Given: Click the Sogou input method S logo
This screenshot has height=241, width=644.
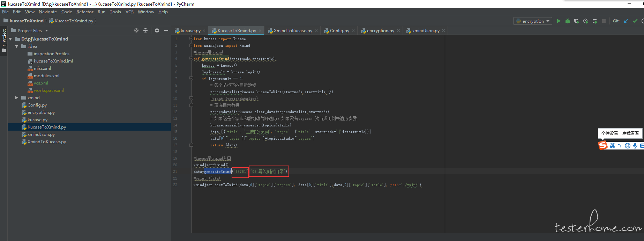Looking at the screenshot, I should tap(603, 145).
